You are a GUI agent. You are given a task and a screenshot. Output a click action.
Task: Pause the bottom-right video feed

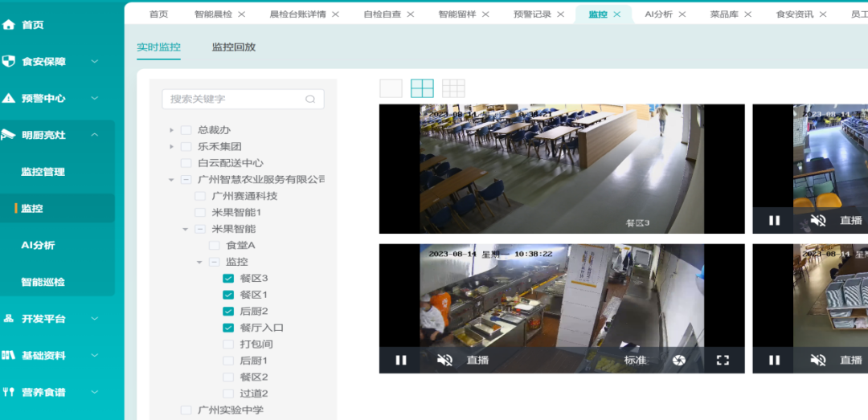coord(774,361)
